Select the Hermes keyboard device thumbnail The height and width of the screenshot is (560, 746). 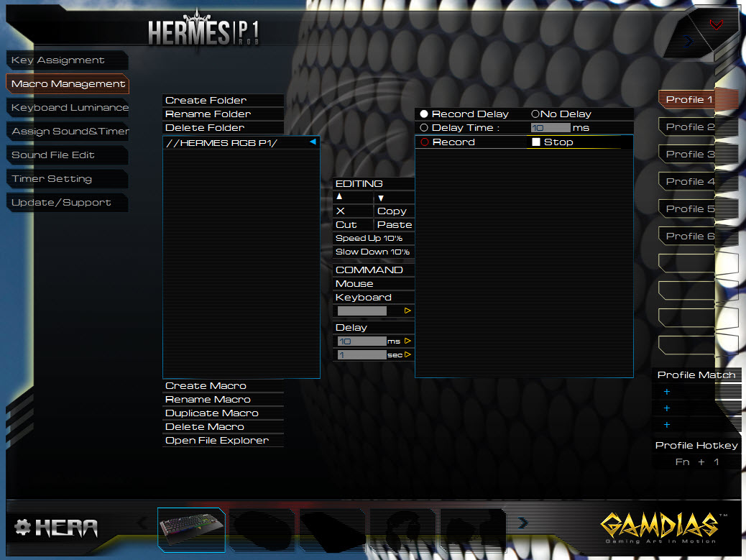tap(191, 530)
